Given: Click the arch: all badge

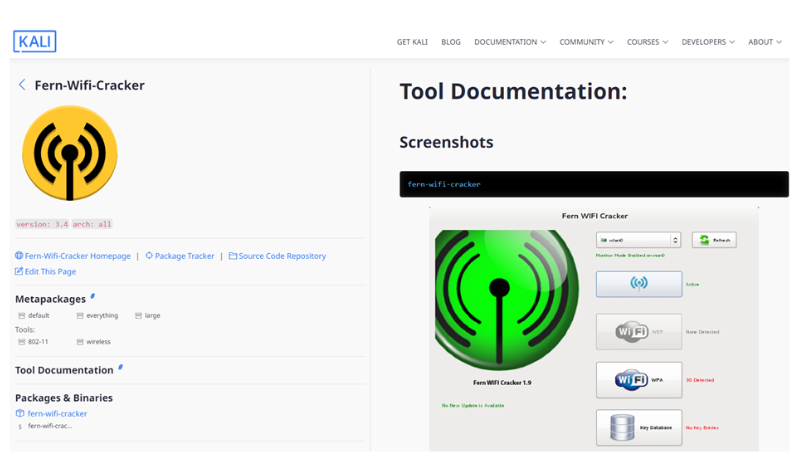Looking at the screenshot, I should click(91, 224).
